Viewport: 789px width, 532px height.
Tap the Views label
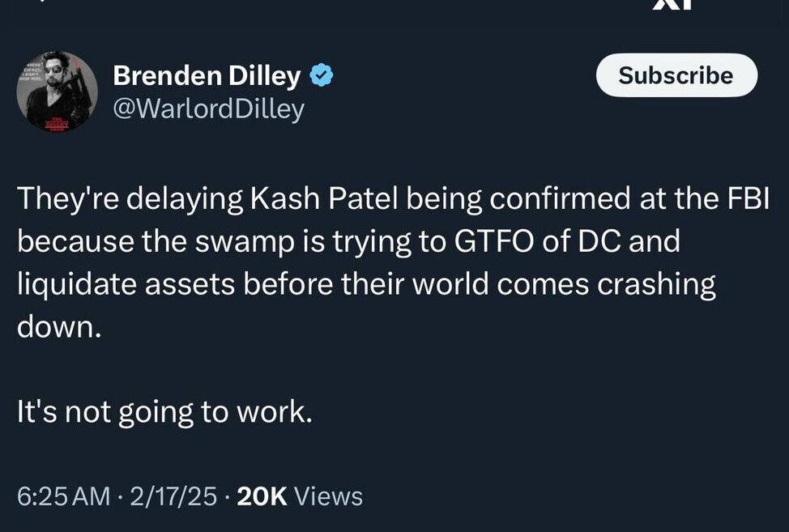point(328,496)
